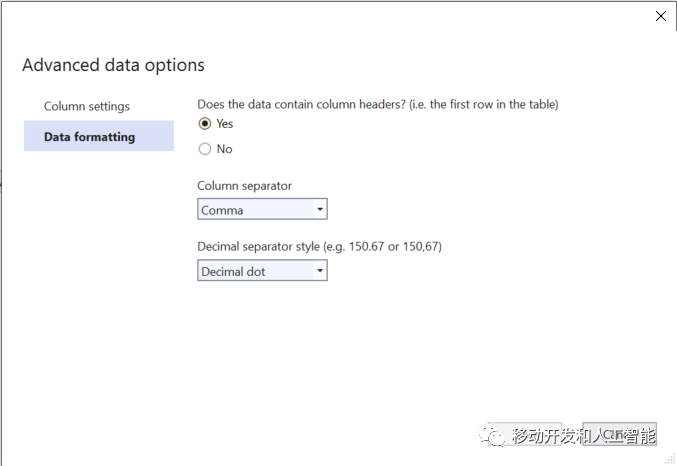Click the Advanced data options title

coord(113,65)
